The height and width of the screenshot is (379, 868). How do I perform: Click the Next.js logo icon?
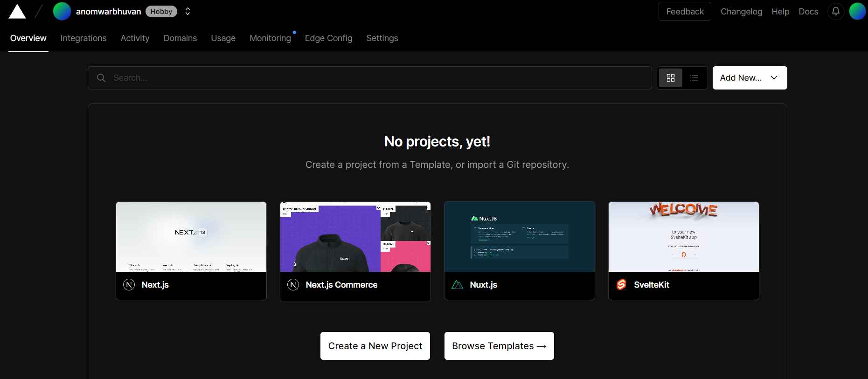(x=129, y=285)
